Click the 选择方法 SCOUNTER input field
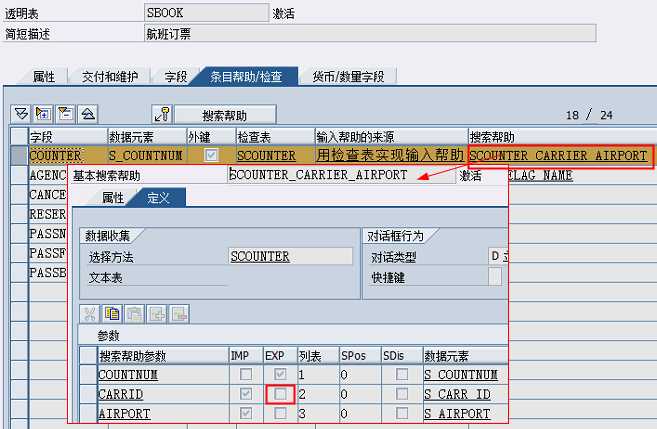The height and width of the screenshot is (429, 657). (x=290, y=256)
